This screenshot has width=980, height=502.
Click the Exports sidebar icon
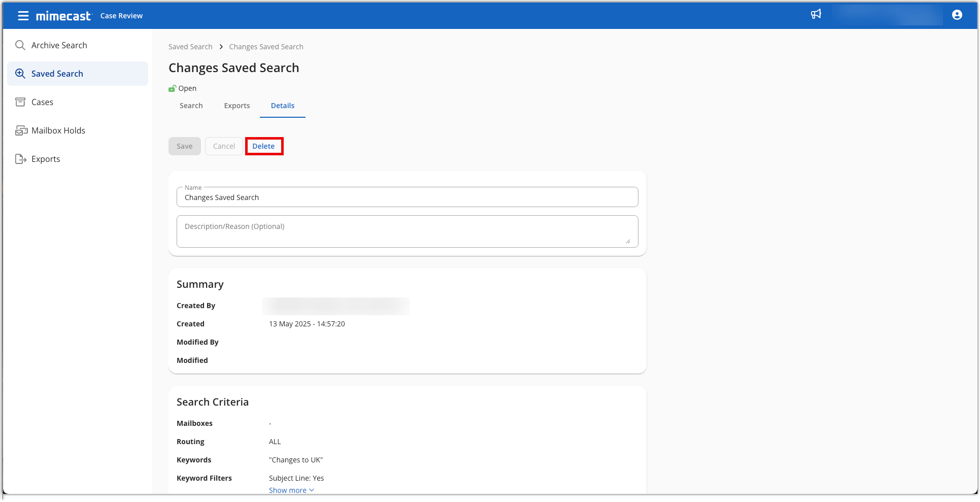click(21, 159)
